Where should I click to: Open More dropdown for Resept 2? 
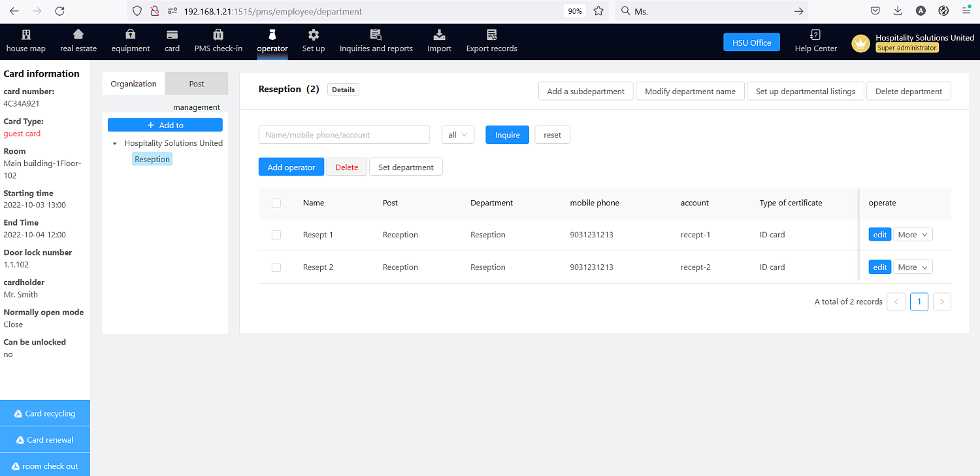pyautogui.click(x=913, y=267)
